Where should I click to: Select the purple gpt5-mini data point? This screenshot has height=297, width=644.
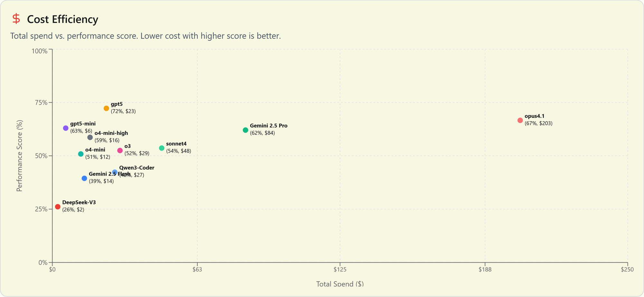[x=66, y=128]
